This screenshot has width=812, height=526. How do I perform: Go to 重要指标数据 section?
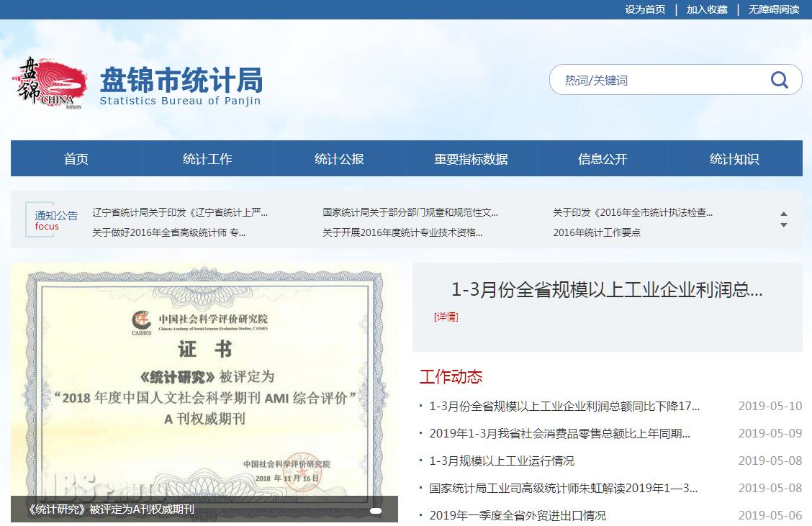(471, 159)
